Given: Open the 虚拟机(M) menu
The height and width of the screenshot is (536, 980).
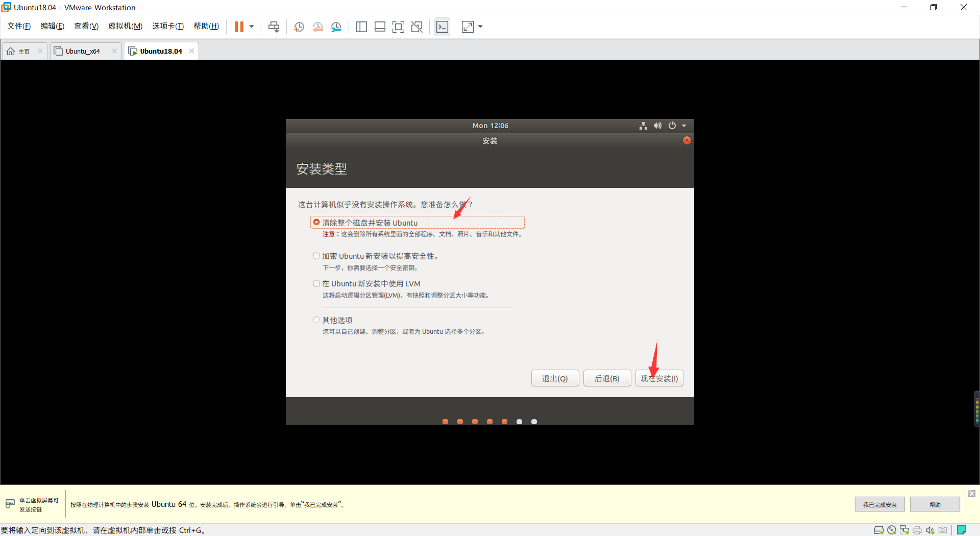Looking at the screenshot, I should (x=125, y=26).
